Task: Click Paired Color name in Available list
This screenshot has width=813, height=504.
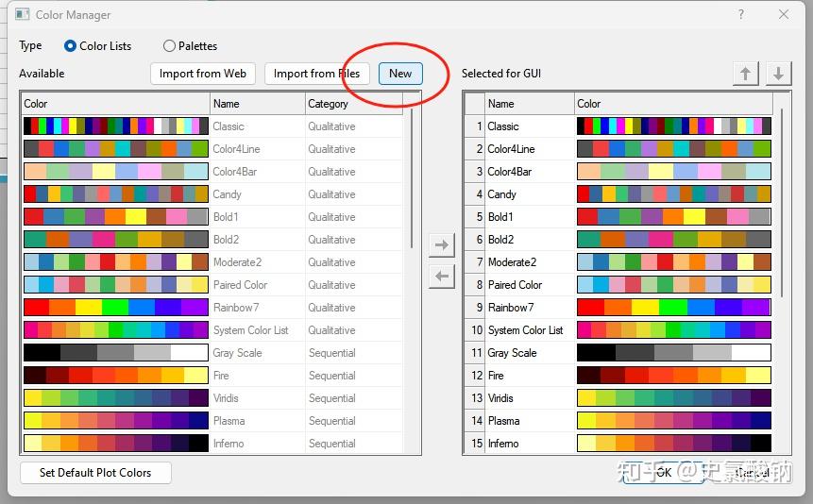Action: click(x=240, y=285)
